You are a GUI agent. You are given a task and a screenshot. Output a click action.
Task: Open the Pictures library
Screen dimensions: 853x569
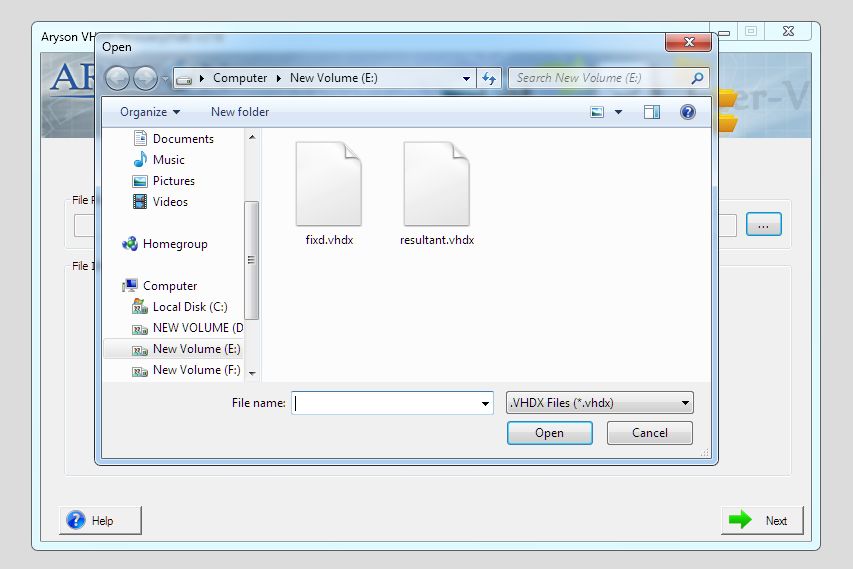(164, 181)
